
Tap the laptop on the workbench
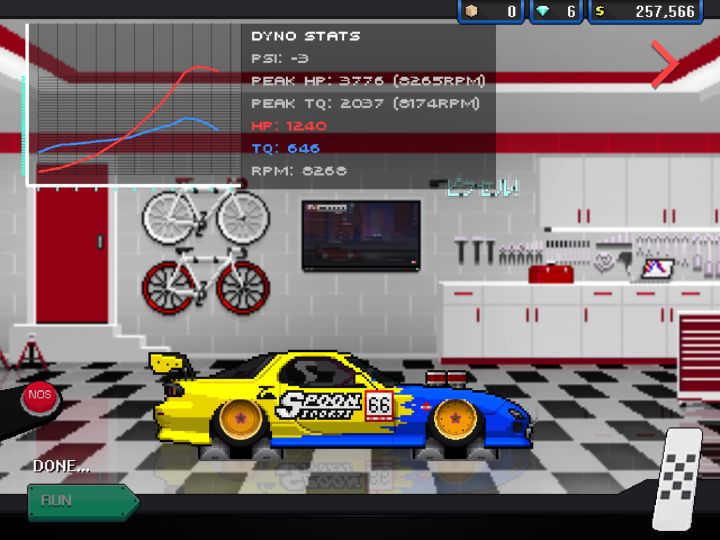pos(658,268)
